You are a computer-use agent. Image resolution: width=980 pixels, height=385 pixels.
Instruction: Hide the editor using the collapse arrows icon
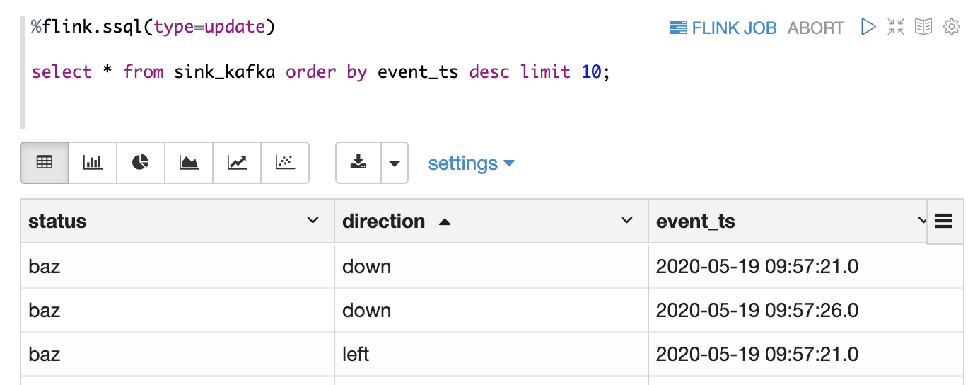coord(896,27)
